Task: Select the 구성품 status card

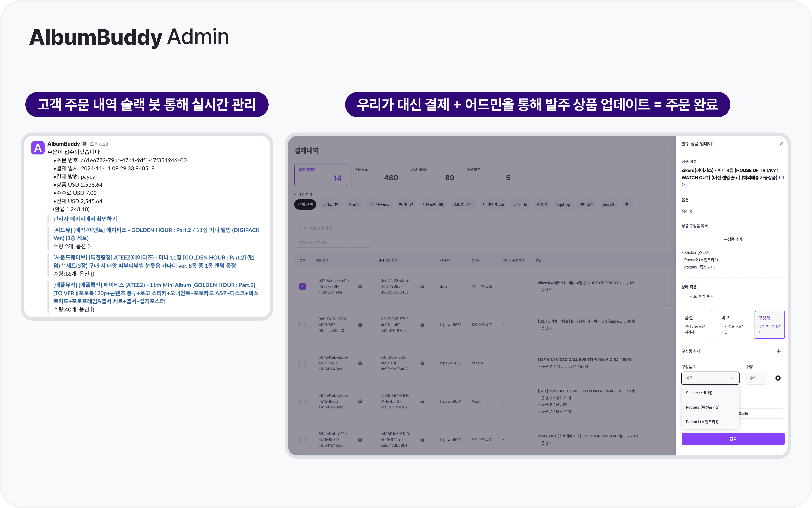Action: click(769, 325)
